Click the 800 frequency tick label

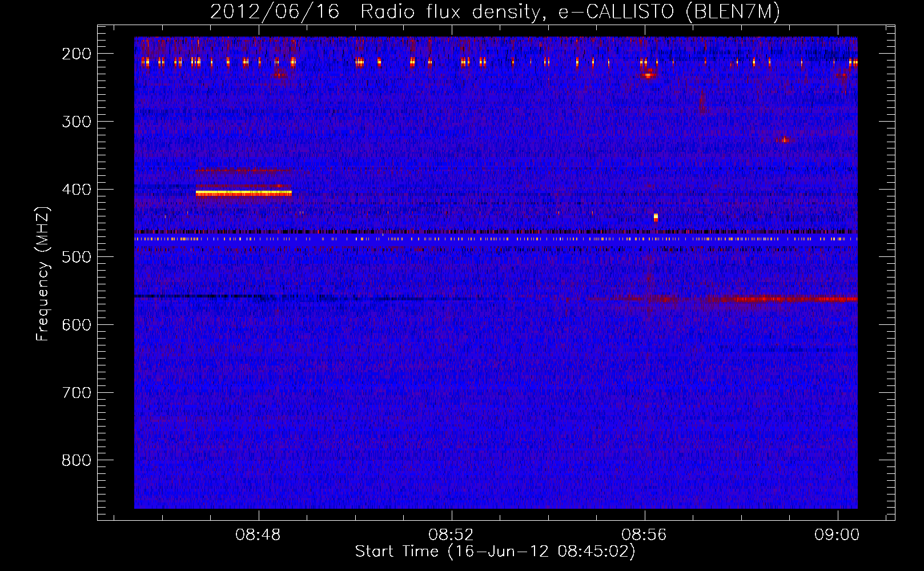pyautogui.click(x=76, y=460)
